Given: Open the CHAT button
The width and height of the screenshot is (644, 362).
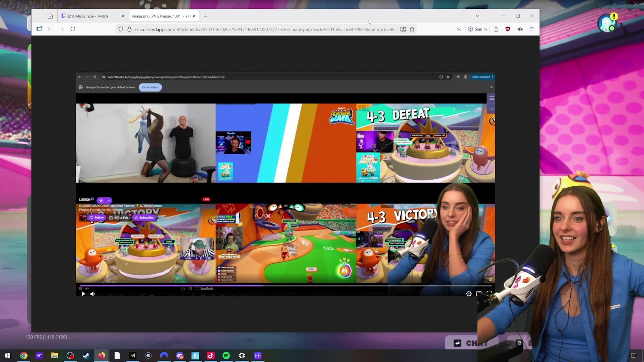Looking at the screenshot, I should click(472, 343).
